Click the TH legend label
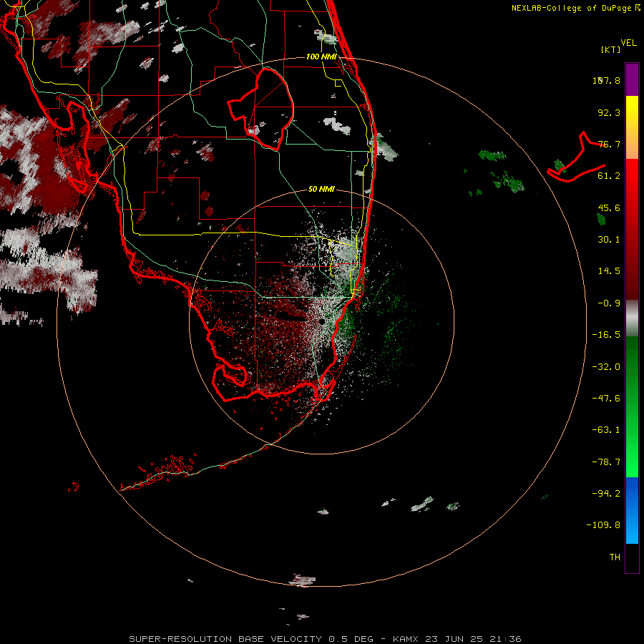Screen dimensions: 644x644 pos(615,557)
